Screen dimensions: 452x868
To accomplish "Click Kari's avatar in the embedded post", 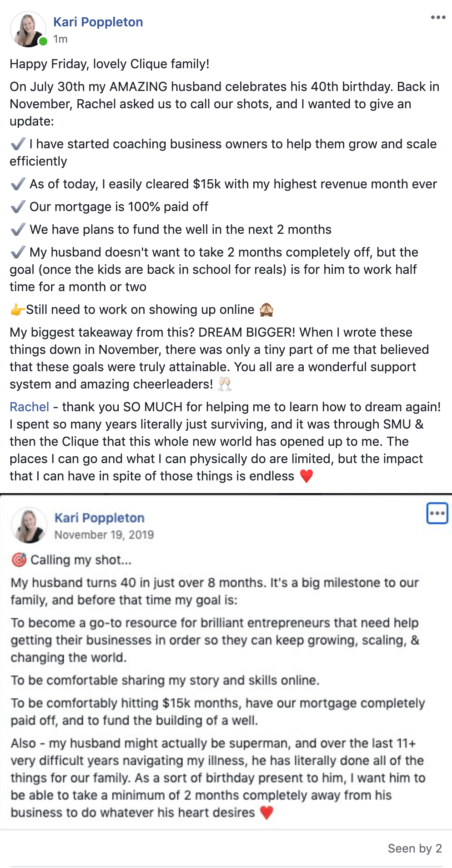I will click(29, 525).
